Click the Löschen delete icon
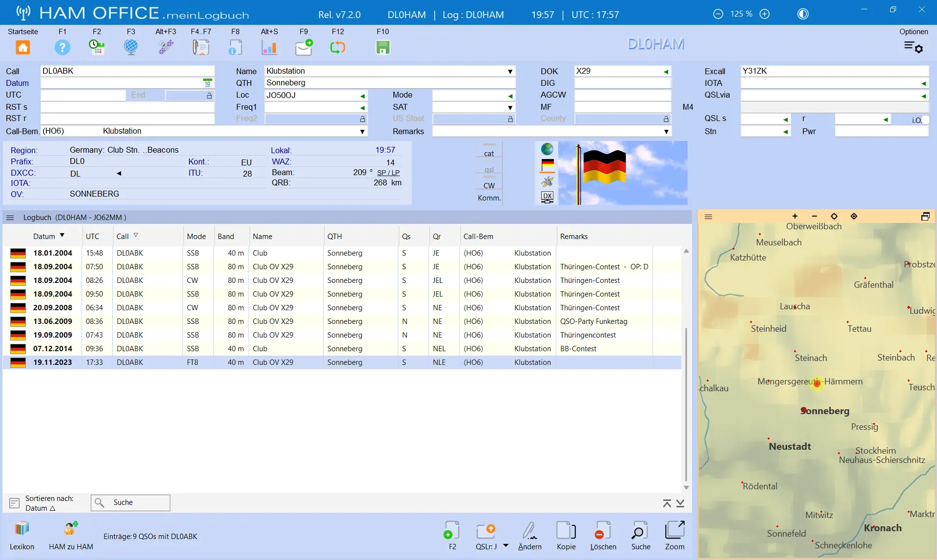The width and height of the screenshot is (937, 560). [x=603, y=531]
